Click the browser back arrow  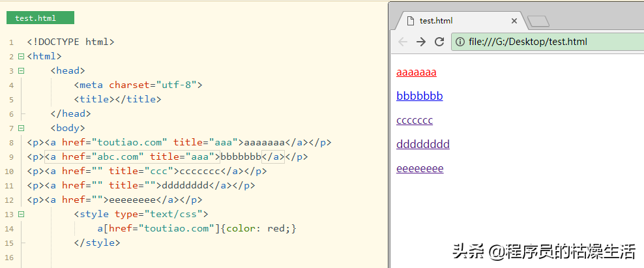click(x=403, y=42)
